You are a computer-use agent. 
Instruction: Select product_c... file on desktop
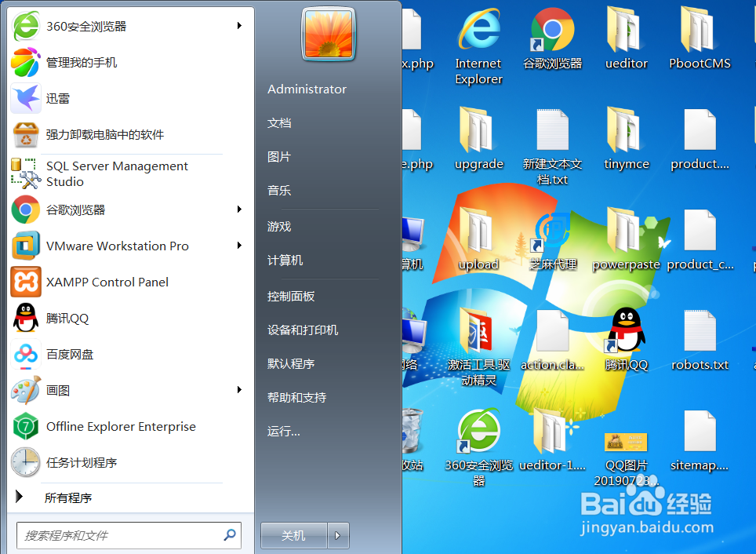click(x=700, y=240)
